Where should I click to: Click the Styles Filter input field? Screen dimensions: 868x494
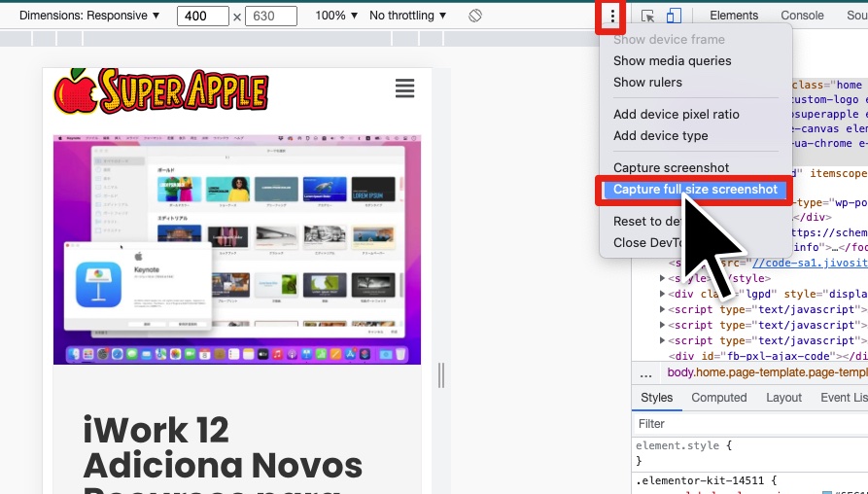(748, 424)
